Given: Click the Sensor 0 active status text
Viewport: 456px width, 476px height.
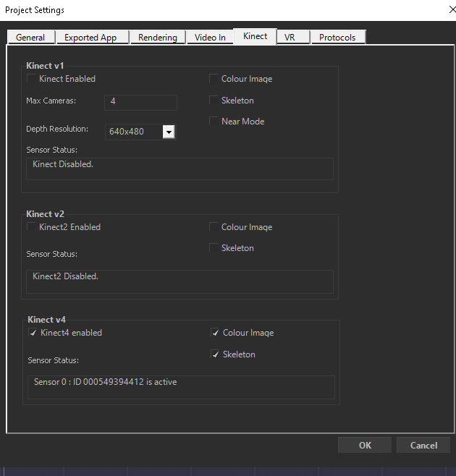Looking at the screenshot, I should coord(105,382).
